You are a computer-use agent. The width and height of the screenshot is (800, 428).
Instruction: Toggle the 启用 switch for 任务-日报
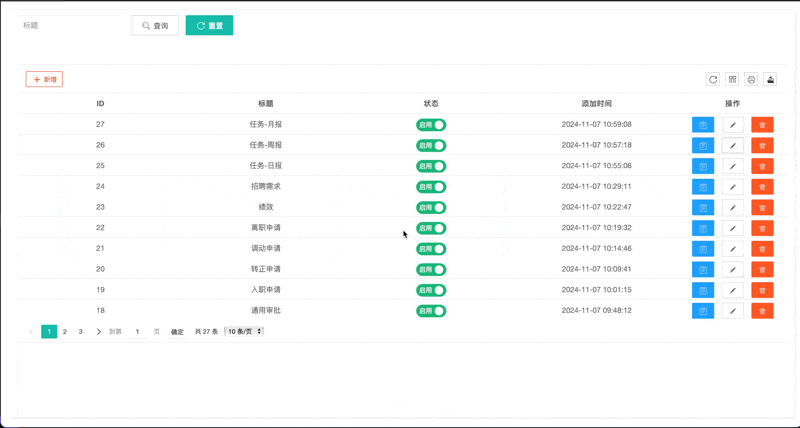tap(431, 166)
